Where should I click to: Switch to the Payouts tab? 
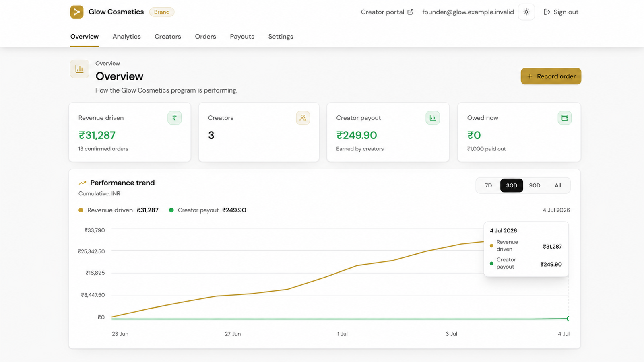coord(242,37)
